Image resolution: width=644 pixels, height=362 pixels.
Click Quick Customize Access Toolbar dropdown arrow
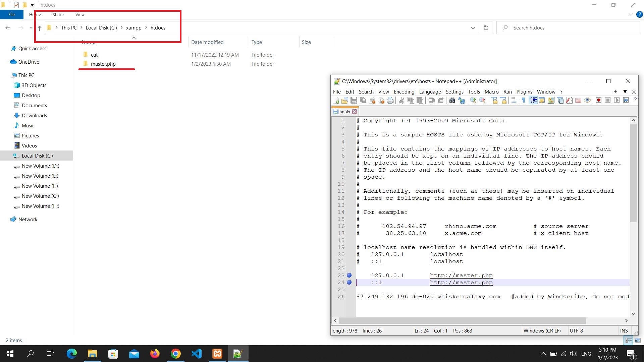[32, 5]
